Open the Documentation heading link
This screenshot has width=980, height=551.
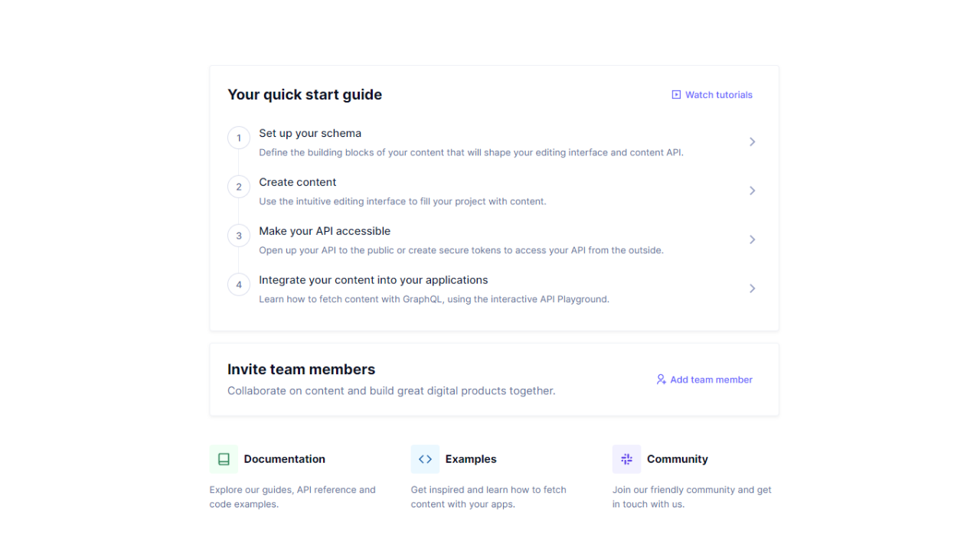(285, 459)
